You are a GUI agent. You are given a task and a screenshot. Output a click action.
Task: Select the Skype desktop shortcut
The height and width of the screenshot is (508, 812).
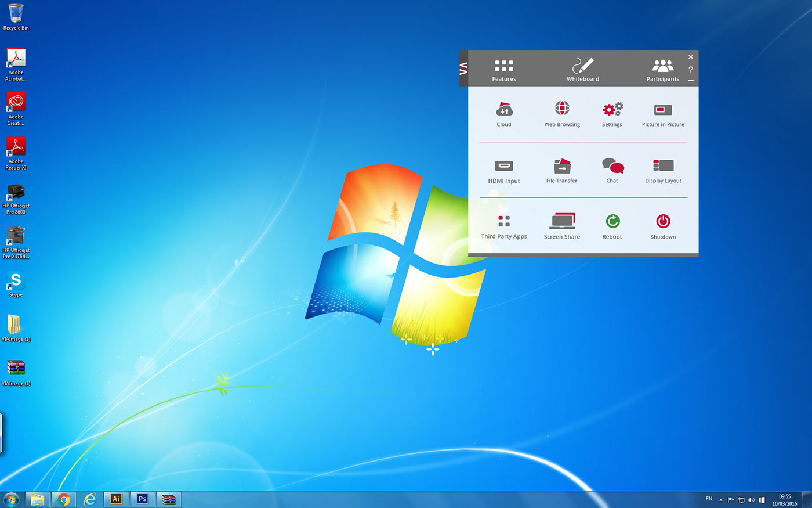pos(16,284)
